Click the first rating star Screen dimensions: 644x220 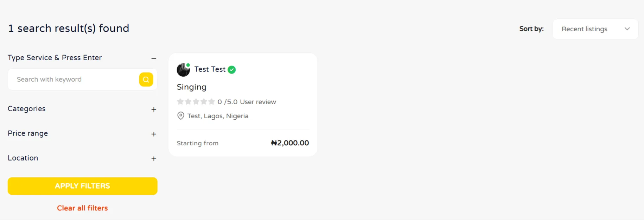coord(180,102)
